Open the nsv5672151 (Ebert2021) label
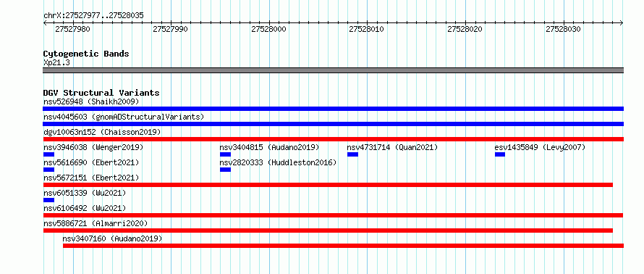The width and height of the screenshot is (644, 274). (91, 178)
